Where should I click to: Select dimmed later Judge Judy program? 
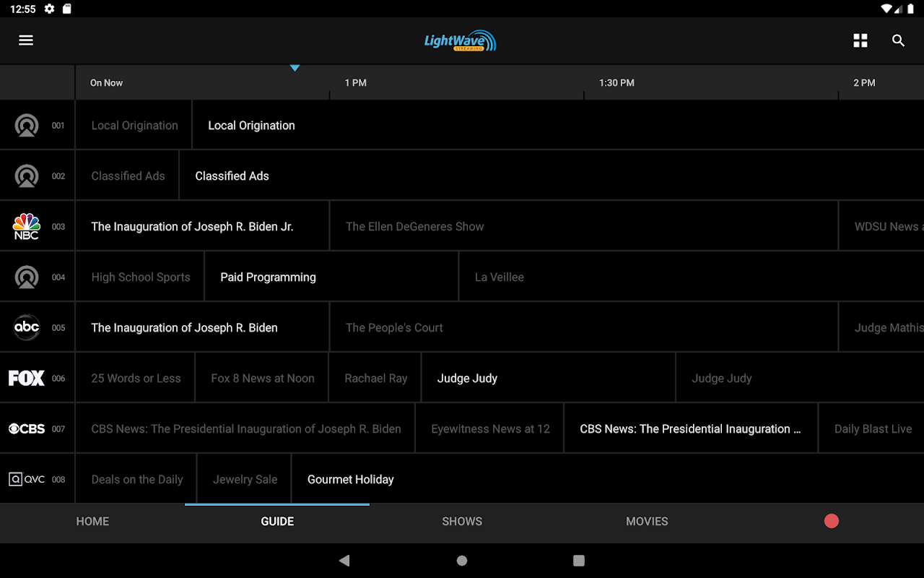point(800,379)
